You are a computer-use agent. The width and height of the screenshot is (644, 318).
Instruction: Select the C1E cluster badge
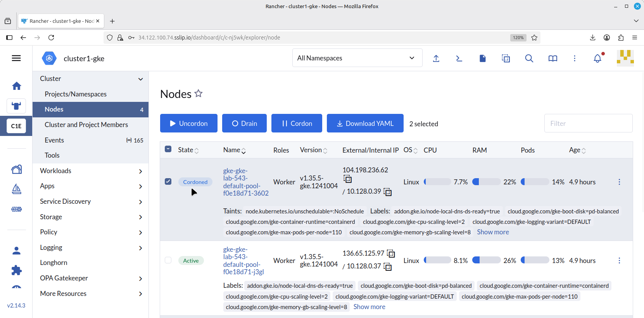click(16, 126)
